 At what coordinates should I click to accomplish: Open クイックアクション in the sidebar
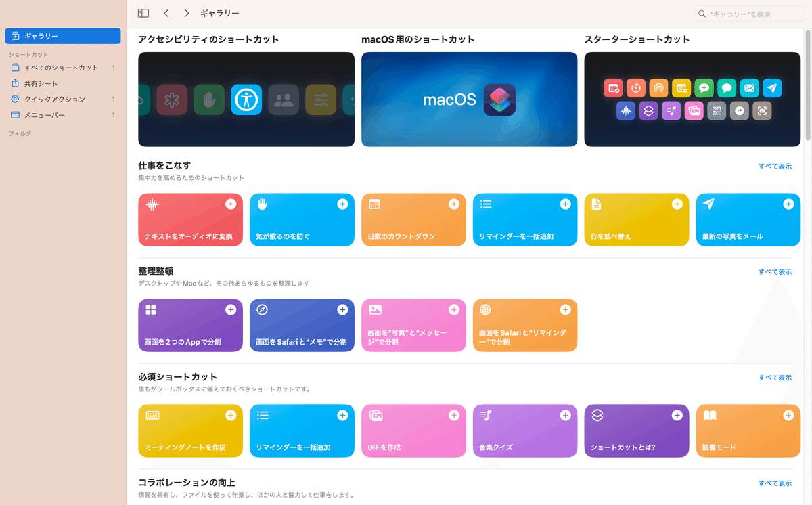tap(63, 100)
